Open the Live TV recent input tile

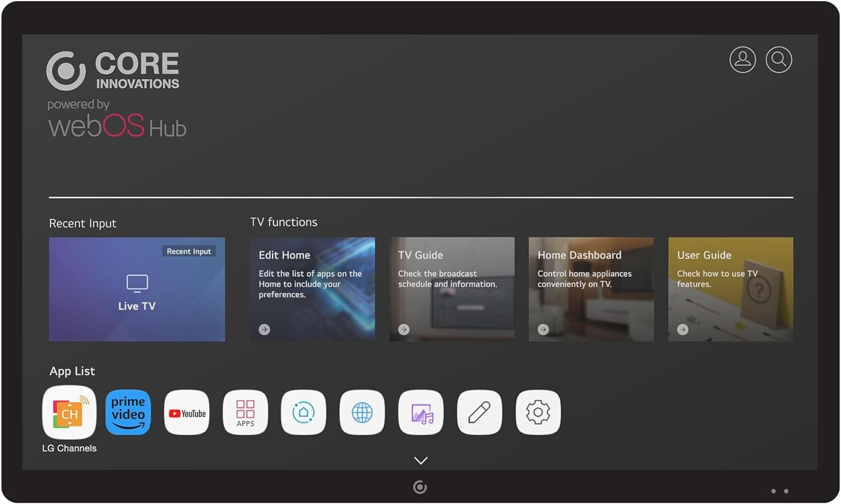pyautogui.click(x=137, y=289)
